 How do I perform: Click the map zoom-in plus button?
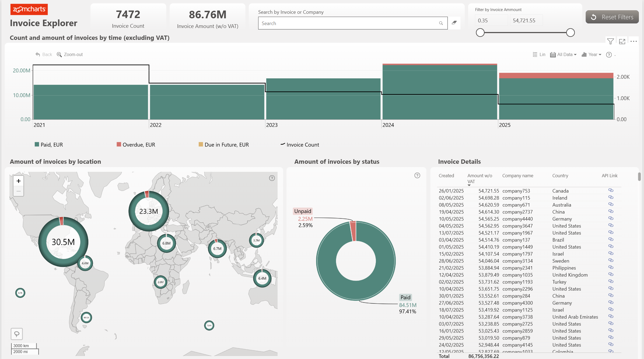click(19, 181)
